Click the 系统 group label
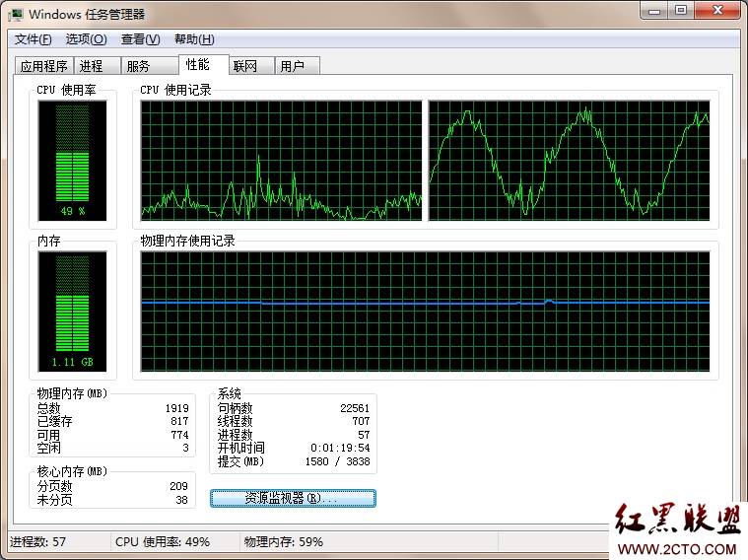The width and height of the screenshot is (748, 560). (x=229, y=393)
